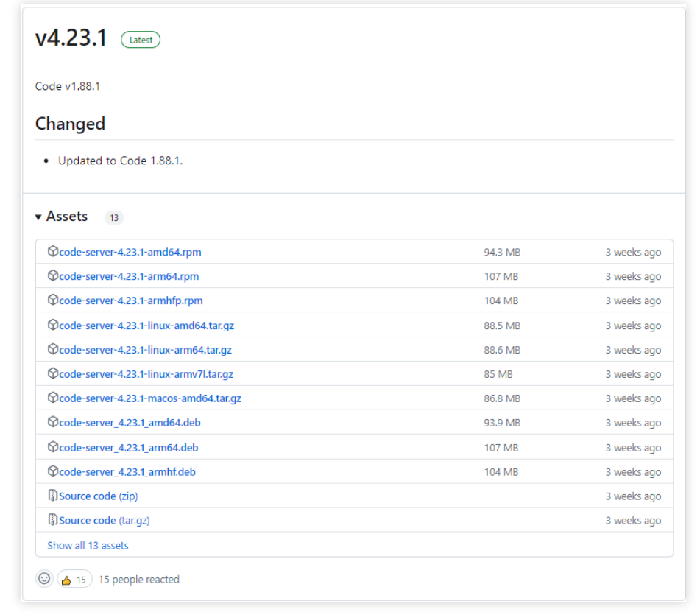
Task: Click package icon beside code-server-4.23.1-amd64.rpm
Action: pyautogui.click(x=53, y=252)
